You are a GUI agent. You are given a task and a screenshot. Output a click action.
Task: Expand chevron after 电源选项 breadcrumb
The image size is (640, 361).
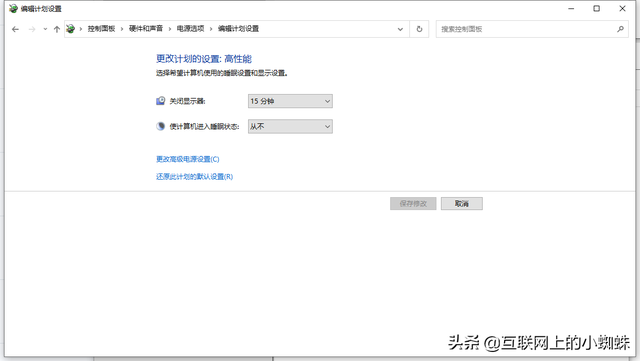point(211,29)
